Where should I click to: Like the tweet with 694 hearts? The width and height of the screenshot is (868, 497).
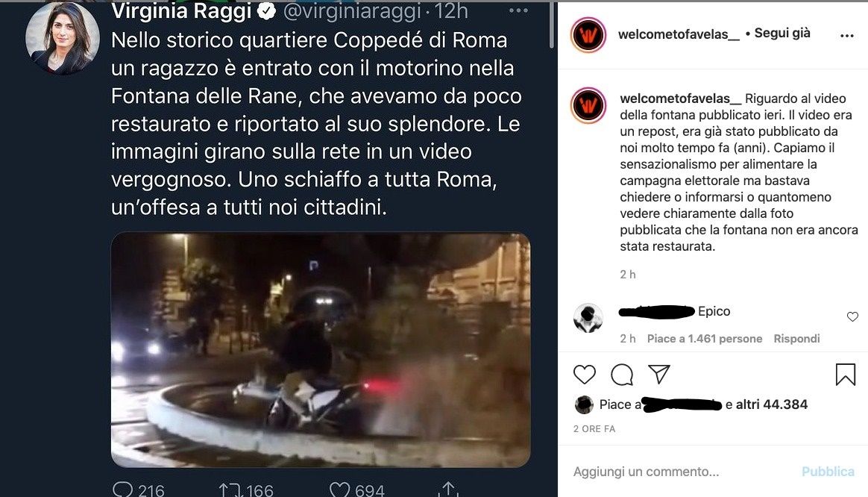(339, 490)
